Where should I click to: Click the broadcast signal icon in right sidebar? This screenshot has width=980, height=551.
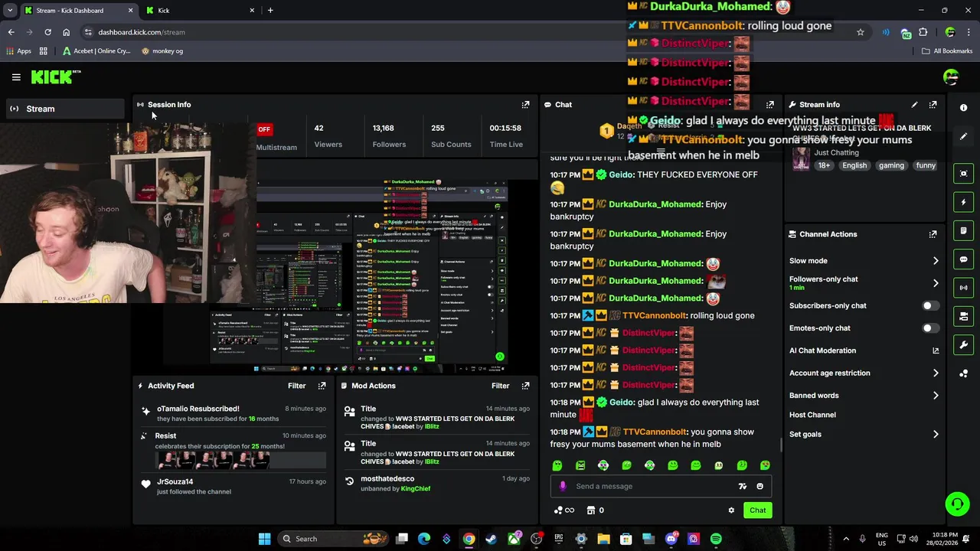click(x=964, y=288)
